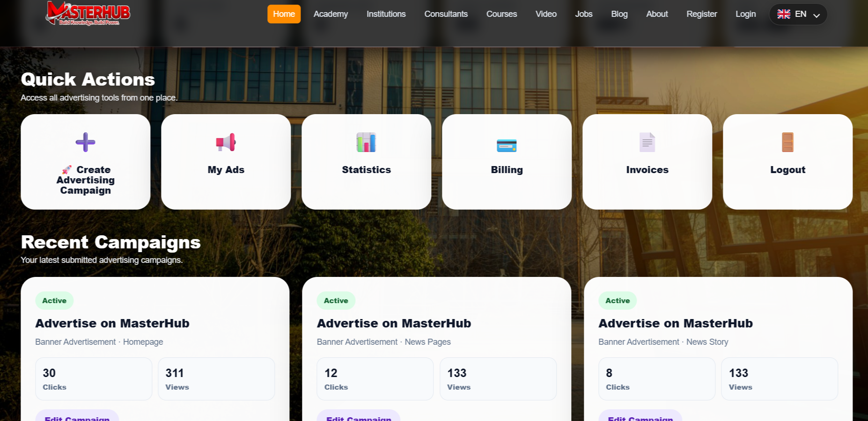Click the purple plus icon
Viewport: 868px width, 421px height.
(85, 142)
